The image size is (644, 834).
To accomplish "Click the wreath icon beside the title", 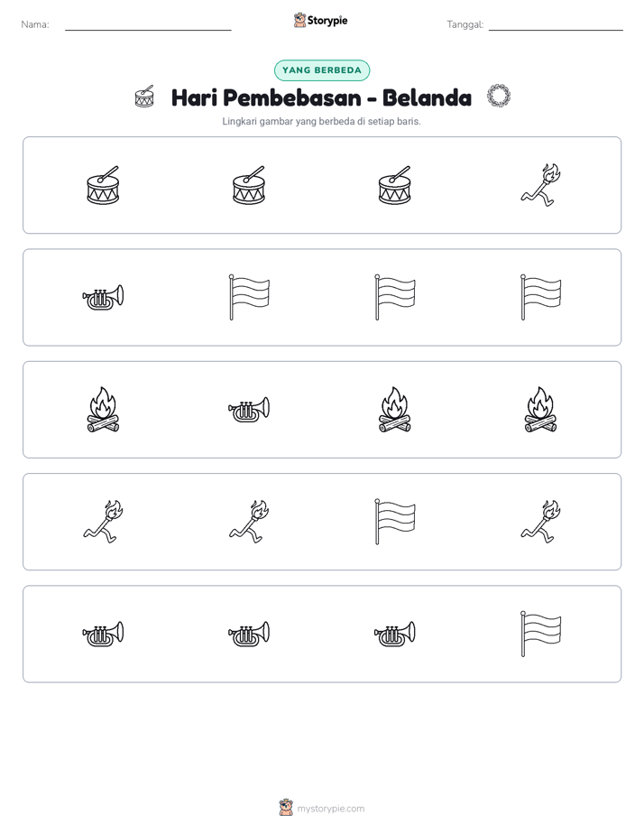I will [499, 97].
